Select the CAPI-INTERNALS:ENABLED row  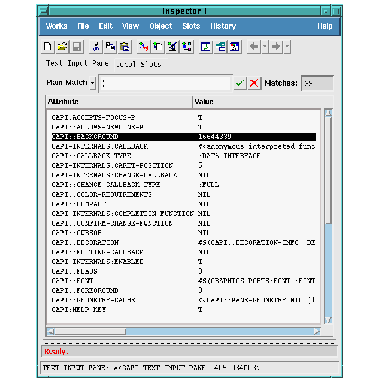tap(184, 262)
